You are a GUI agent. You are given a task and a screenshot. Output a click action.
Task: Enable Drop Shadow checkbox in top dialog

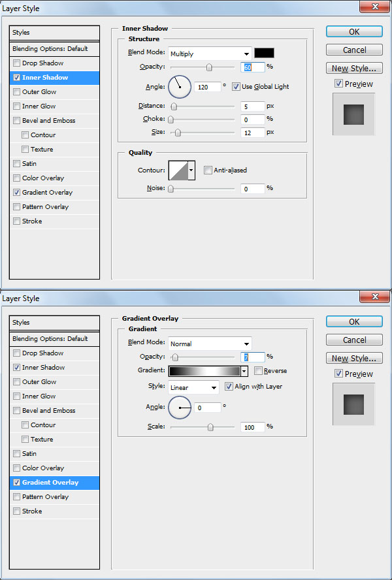(16, 63)
